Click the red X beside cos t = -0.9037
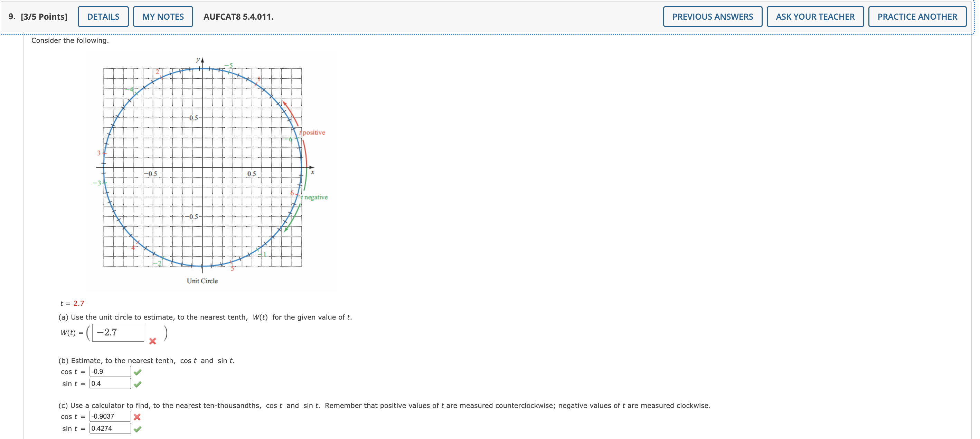 tap(138, 417)
